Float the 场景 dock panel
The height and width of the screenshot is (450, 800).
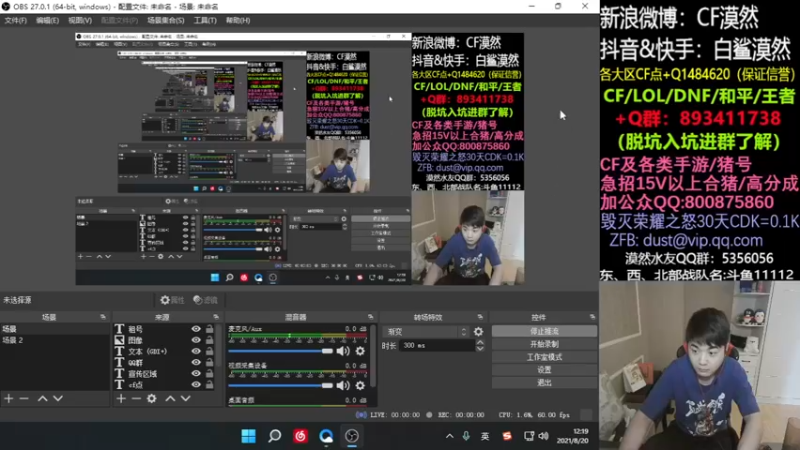click(x=103, y=317)
